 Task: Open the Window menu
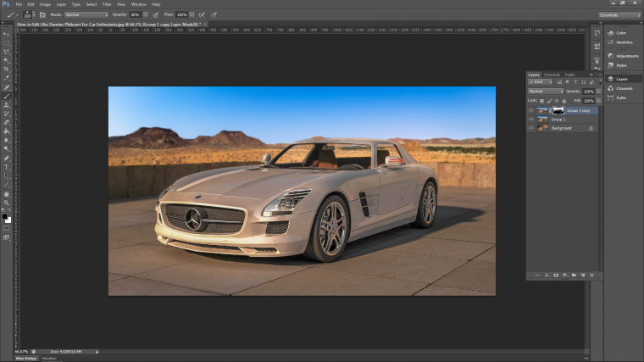tap(139, 4)
